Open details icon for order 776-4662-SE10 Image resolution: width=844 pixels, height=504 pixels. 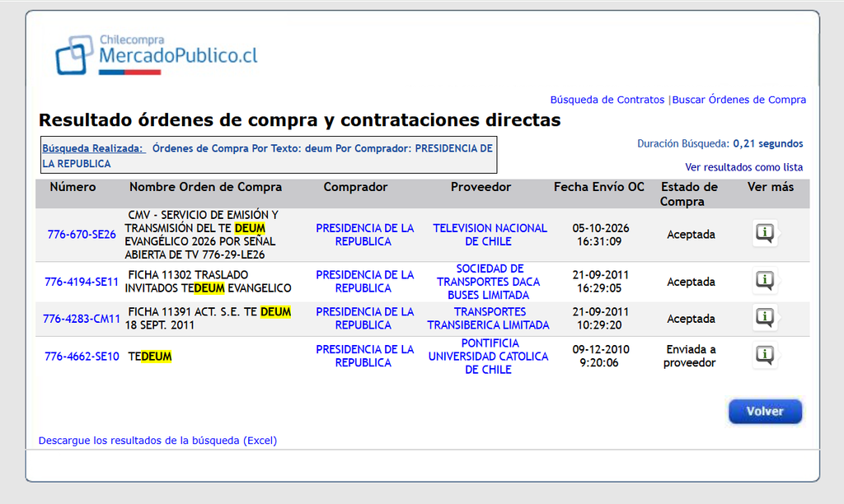pos(765,355)
